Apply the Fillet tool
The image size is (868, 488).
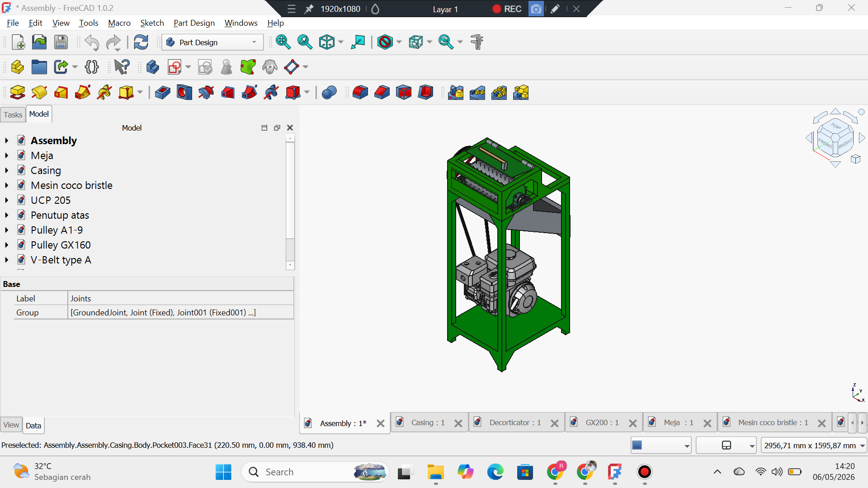[x=360, y=93]
